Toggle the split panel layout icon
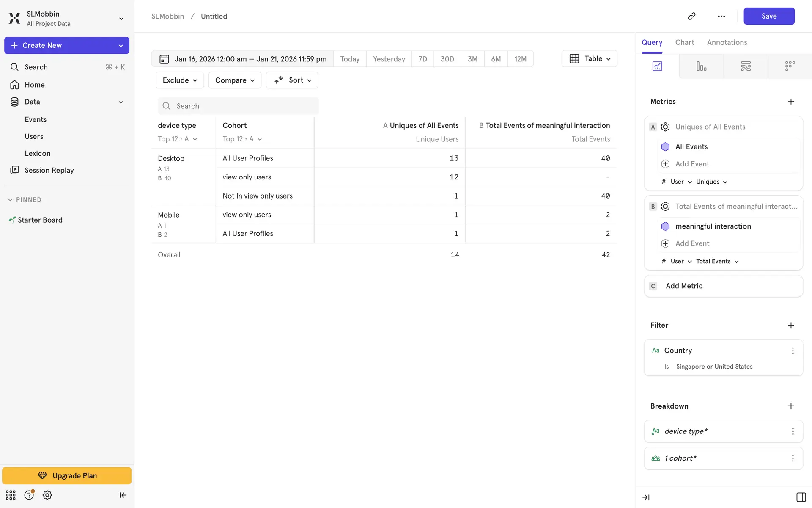Screen dimensions: 812x508 pyautogui.click(x=801, y=497)
